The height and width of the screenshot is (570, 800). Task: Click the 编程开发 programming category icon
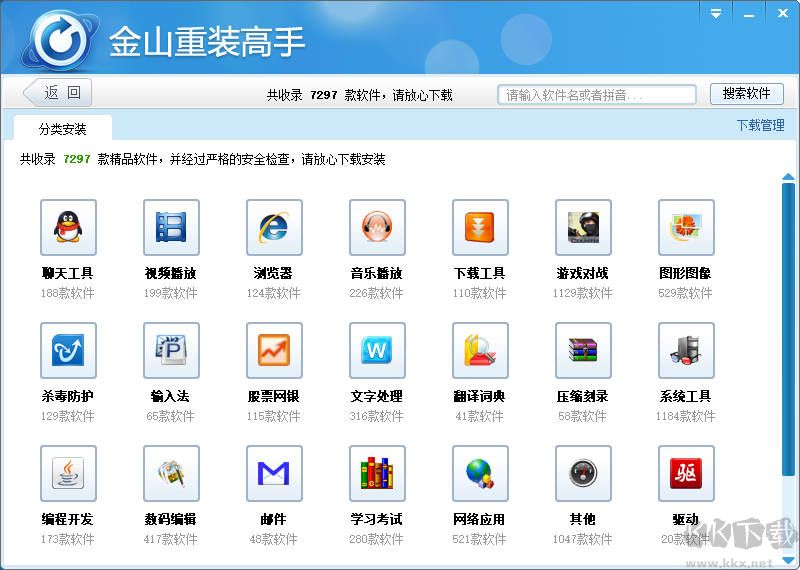(68, 474)
